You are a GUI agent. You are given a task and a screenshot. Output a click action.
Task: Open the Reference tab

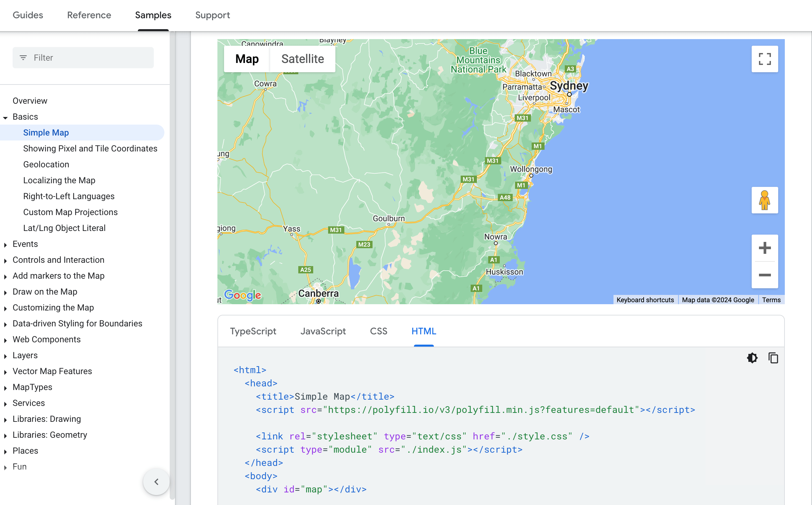[89, 15]
